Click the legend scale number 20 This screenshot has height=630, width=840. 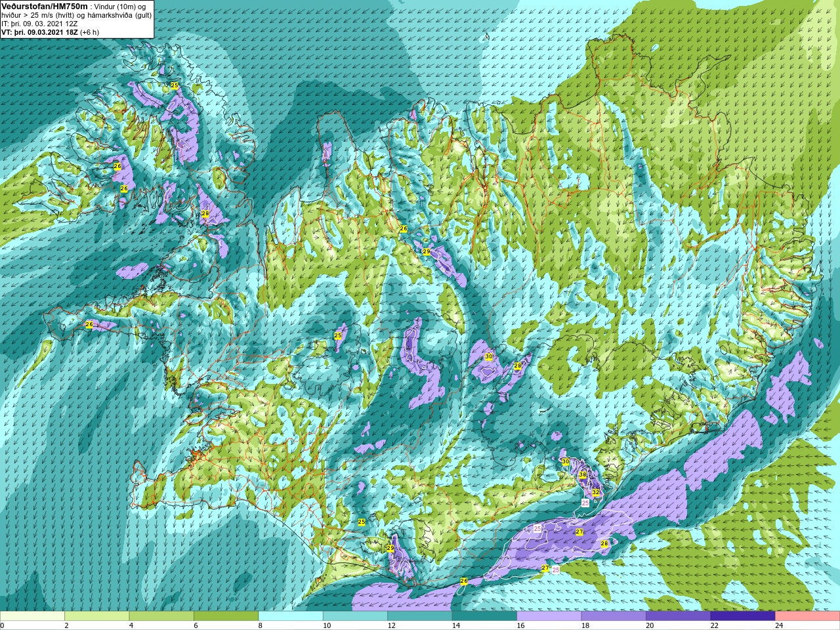(650, 625)
